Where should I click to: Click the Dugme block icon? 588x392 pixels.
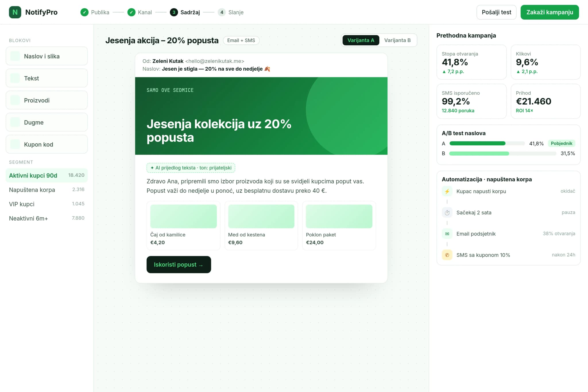click(x=15, y=122)
